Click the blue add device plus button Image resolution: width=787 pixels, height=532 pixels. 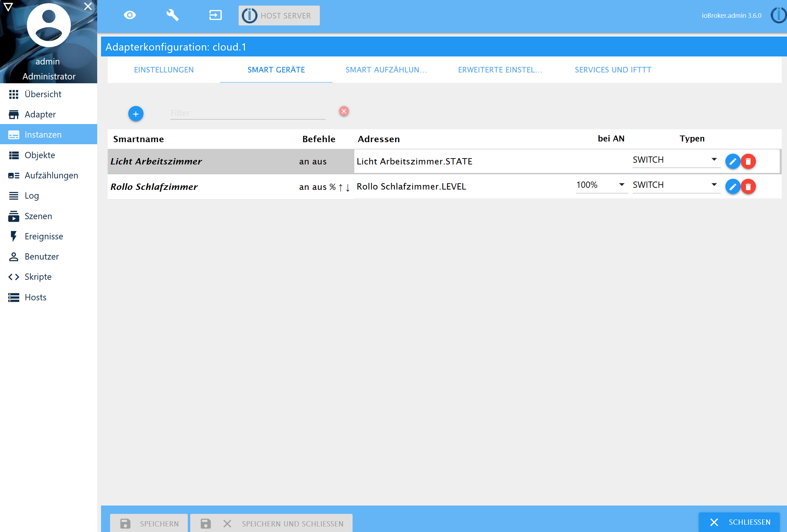point(136,114)
